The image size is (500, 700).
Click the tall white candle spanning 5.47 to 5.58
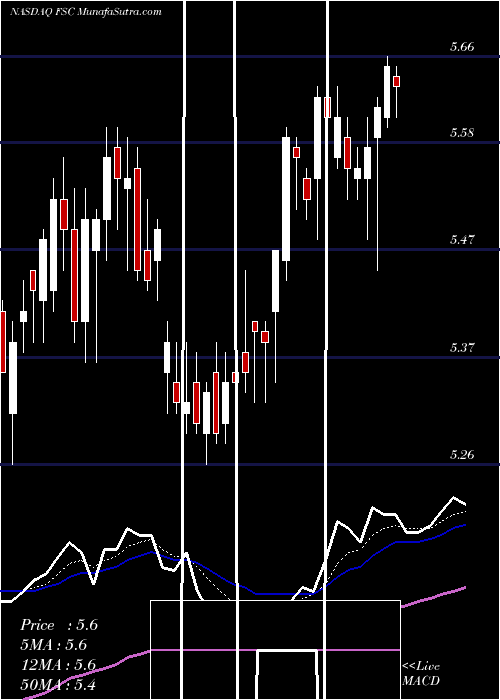pyautogui.click(x=286, y=199)
